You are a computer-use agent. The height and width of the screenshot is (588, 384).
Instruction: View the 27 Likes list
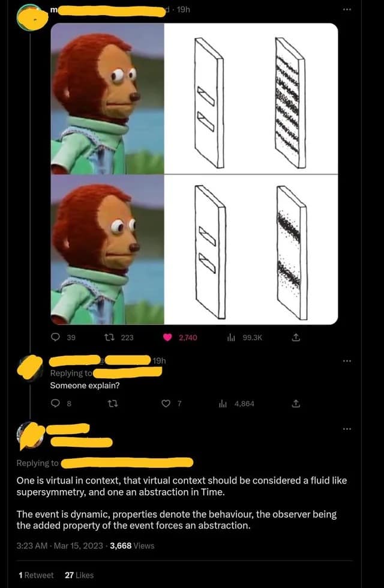[x=79, y=575]
